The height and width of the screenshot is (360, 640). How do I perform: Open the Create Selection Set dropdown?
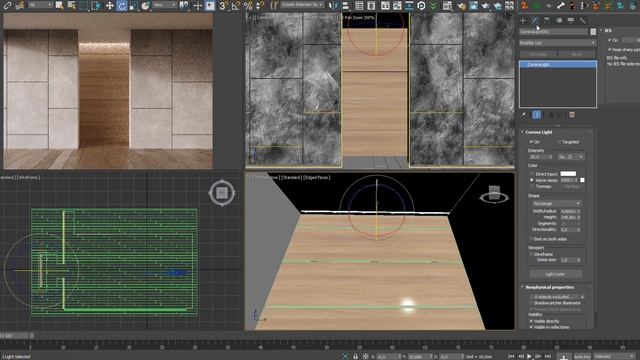click(x=302, y=5)
